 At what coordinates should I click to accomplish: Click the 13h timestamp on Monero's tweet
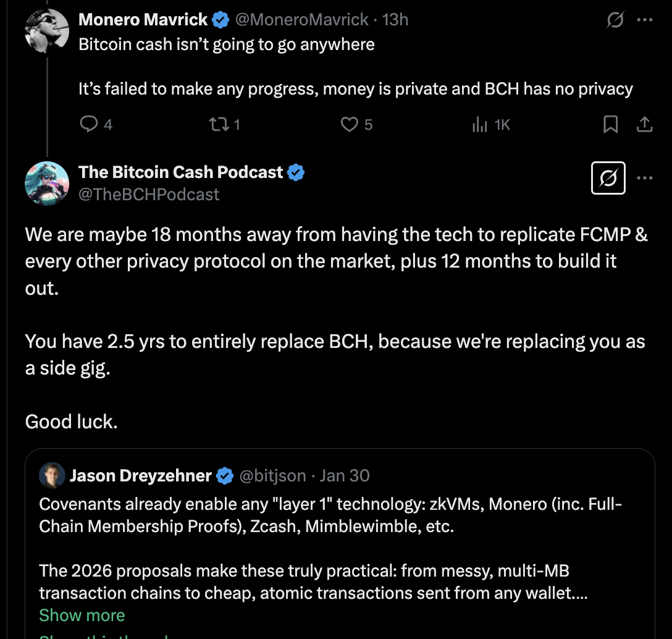[x=395, y=20]
